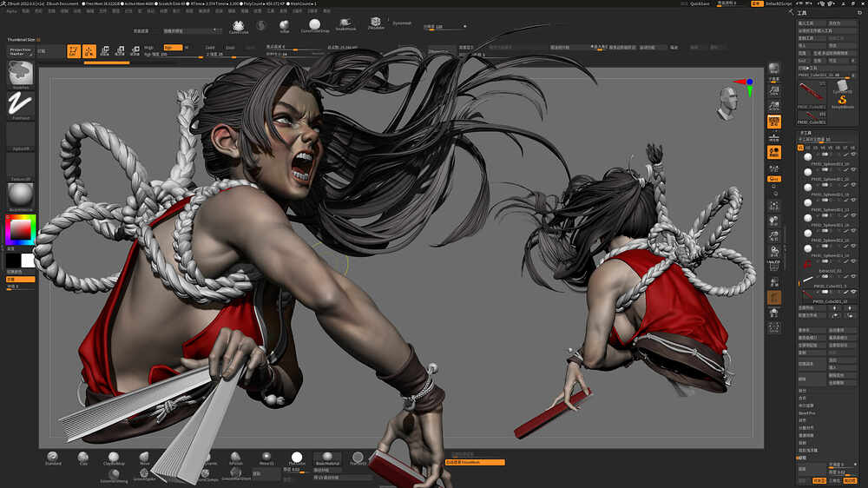This screenshot has height=488, width=868.
Task: Collapse the Tool palette header
Action: coord(803,13)
